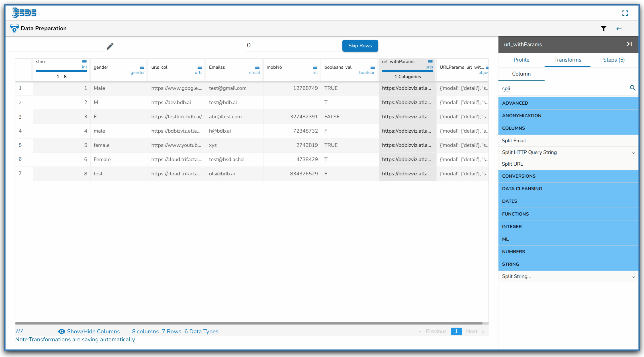The height and width of the screenshot is (357, 644).
Task: Click the pencil edit name icon
Action: click(110, 46)
